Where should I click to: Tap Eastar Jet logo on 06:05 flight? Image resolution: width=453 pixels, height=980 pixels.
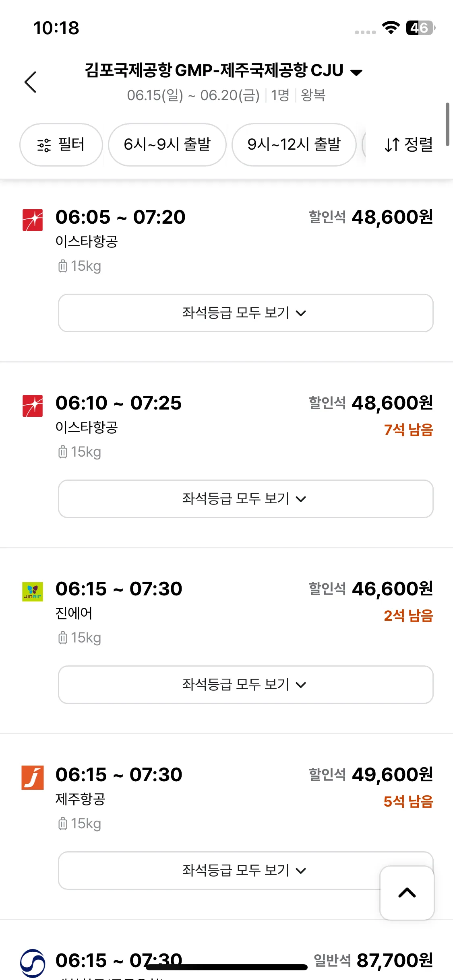(33, 220)
